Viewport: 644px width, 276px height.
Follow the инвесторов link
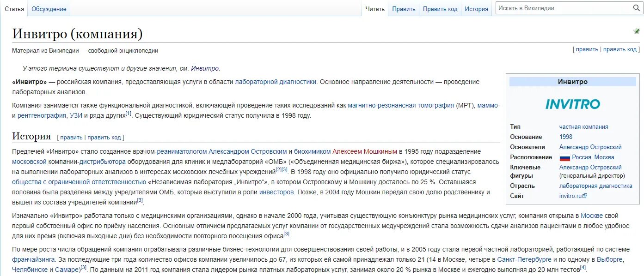[276, 192]
